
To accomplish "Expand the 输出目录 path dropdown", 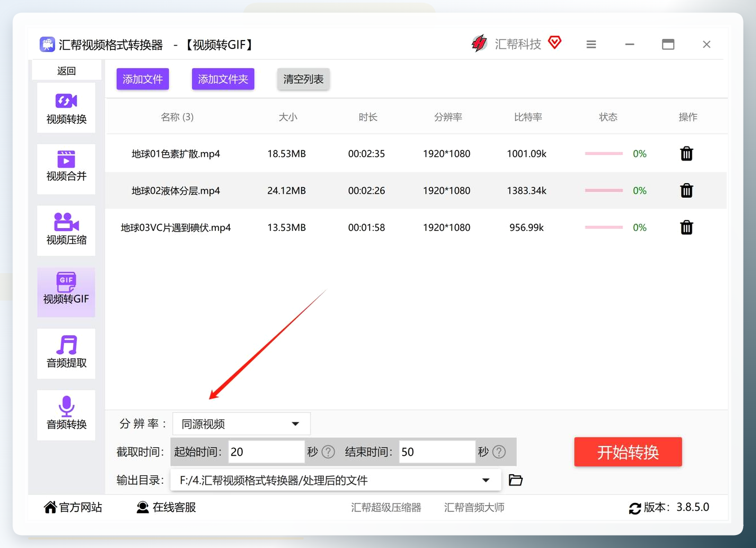I will [x=336, y=480].
